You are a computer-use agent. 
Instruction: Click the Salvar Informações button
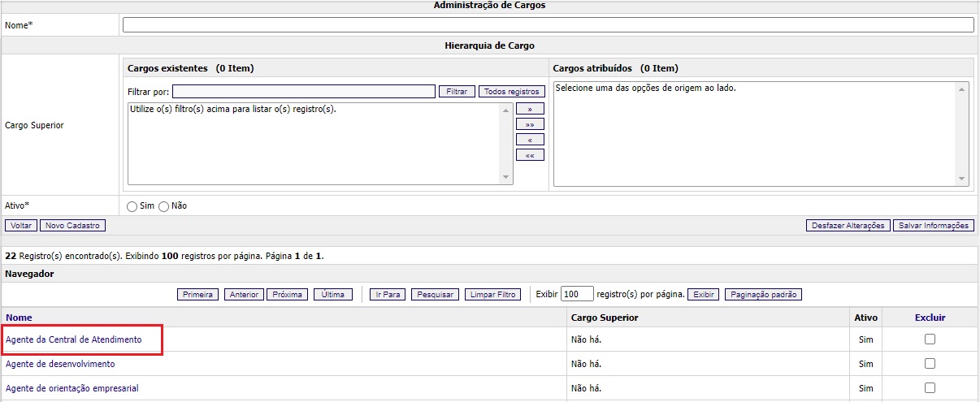coord(933,226)
